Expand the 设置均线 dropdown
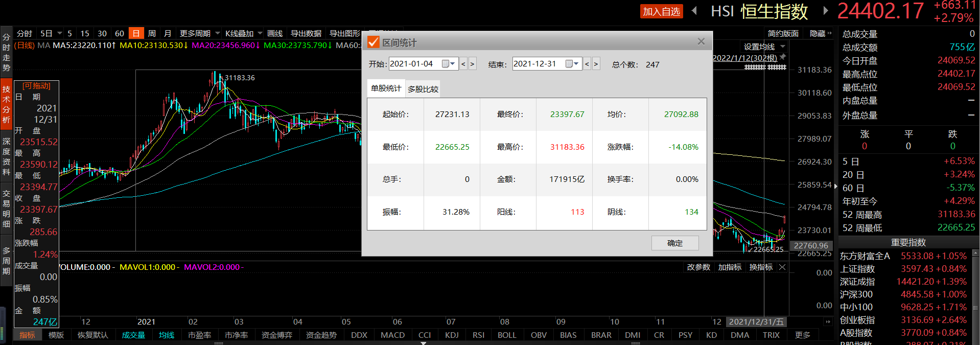 pyautogui.click(x=764, y=47)
